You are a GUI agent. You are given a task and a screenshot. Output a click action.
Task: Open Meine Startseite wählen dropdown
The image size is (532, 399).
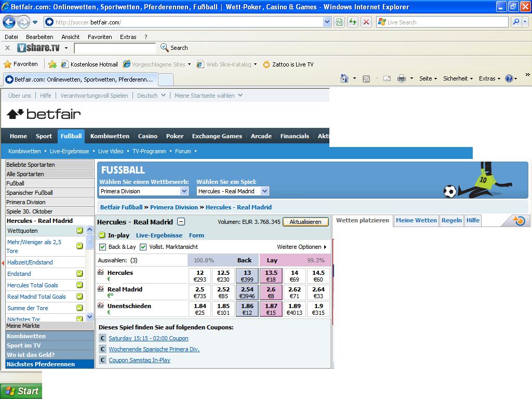pyautogui.click(x=208, y=96)
